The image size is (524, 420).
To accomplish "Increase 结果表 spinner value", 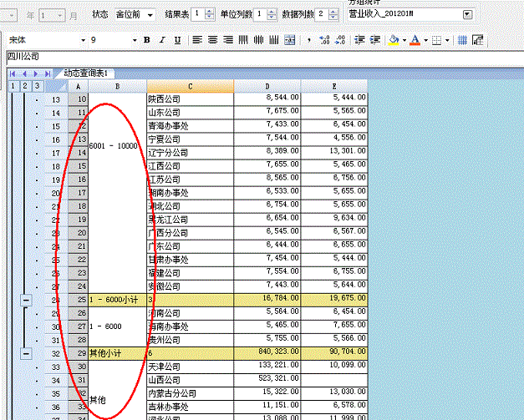I will (x=209, y=12).
